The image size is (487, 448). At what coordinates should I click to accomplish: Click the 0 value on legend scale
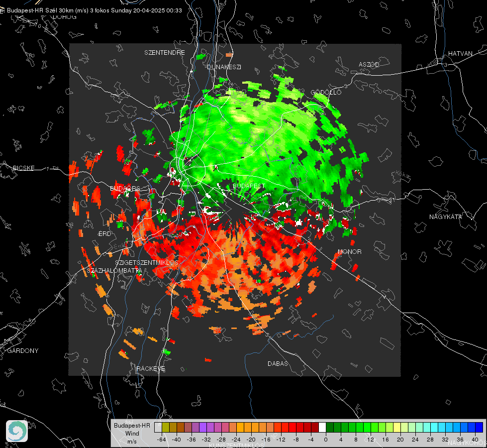[x=326, y=440]
